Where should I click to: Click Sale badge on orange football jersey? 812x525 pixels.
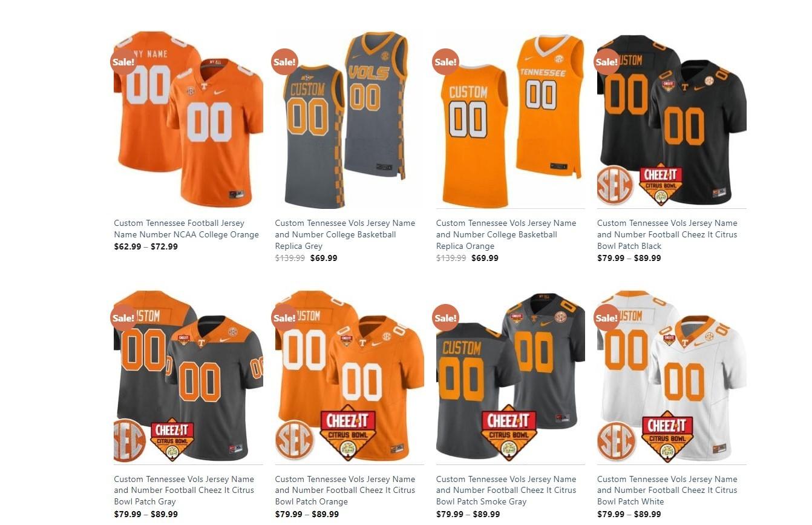click(x=123, y=62)
